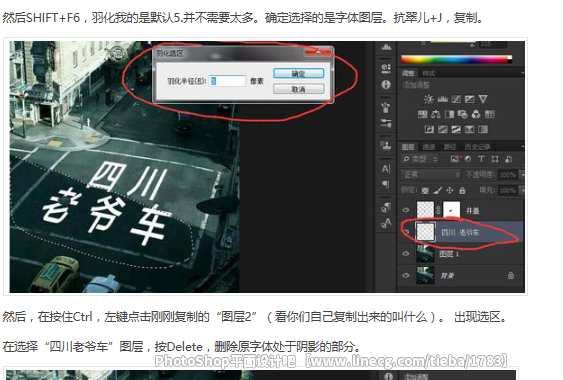Switch to the 路径 tab

450,147
